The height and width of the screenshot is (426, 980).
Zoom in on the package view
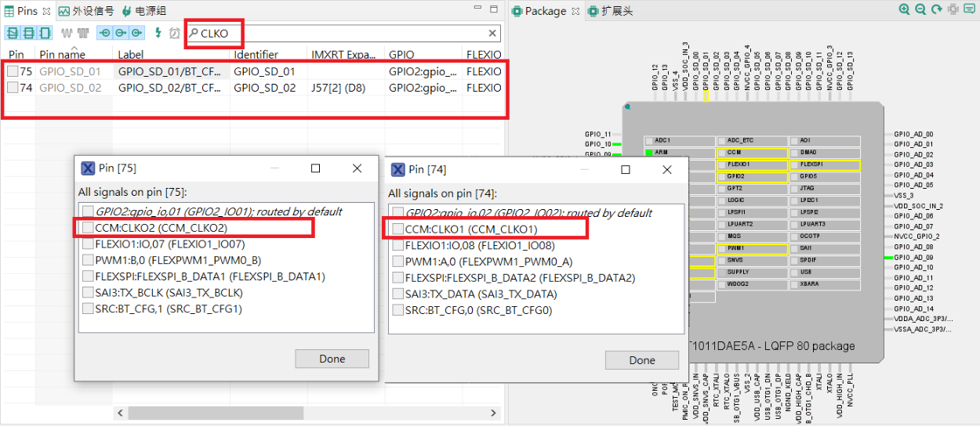click(905, 10)
